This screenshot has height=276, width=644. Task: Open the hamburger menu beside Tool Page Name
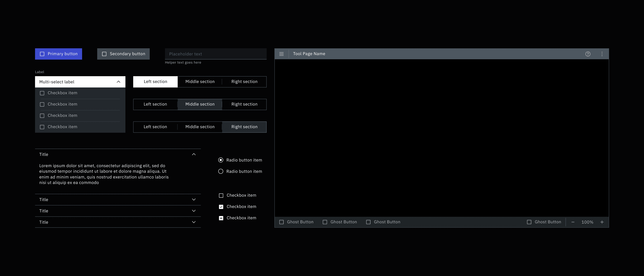point(281,54)
